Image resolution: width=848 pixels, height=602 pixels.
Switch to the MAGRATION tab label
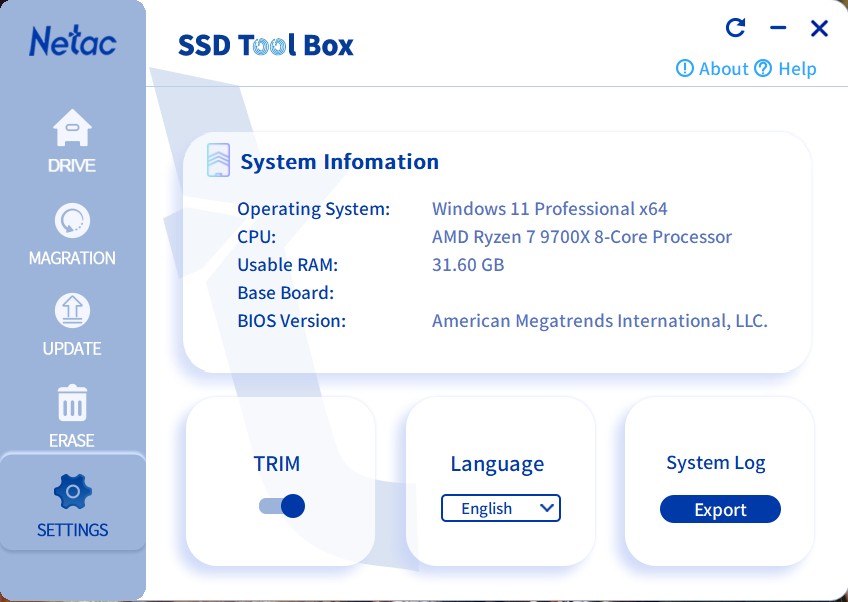coord(72,258)
